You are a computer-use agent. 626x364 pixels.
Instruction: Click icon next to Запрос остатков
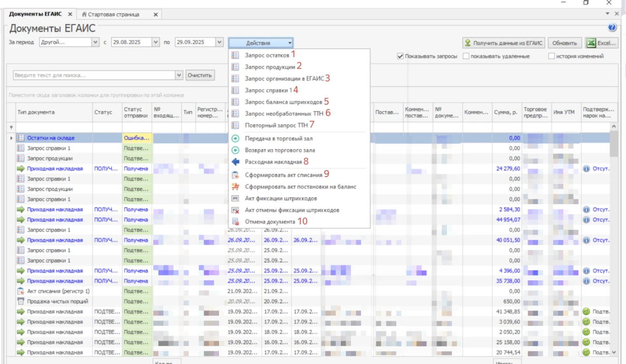pyautogui.click(x=235, y=56)
